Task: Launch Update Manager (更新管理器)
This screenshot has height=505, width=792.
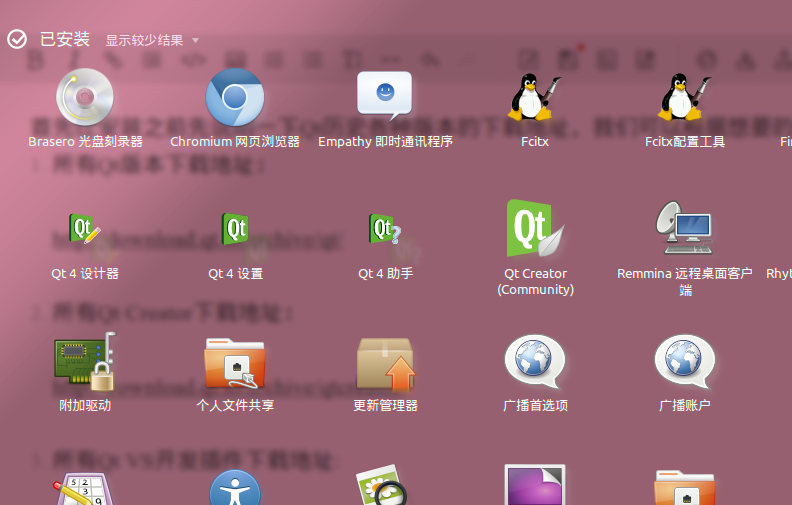Action: pyautogui.click(x=385, y=364)
